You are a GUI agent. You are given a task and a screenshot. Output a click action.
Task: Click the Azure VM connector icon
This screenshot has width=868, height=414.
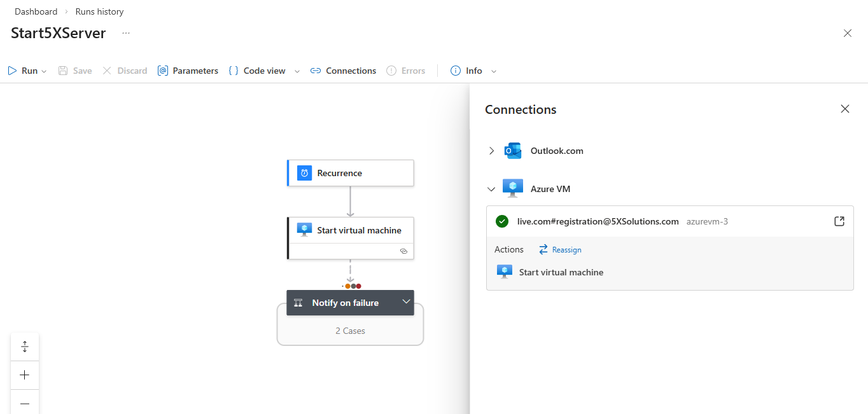(513, 188)
